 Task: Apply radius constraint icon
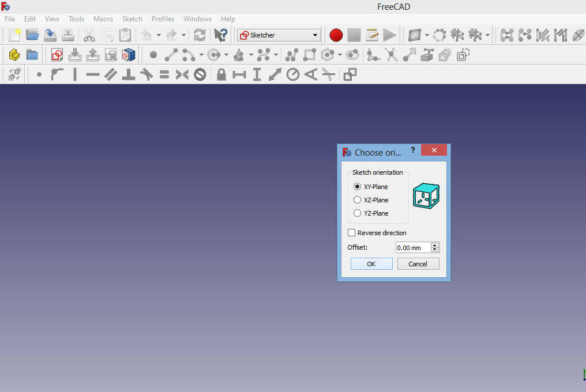(292, 74)
